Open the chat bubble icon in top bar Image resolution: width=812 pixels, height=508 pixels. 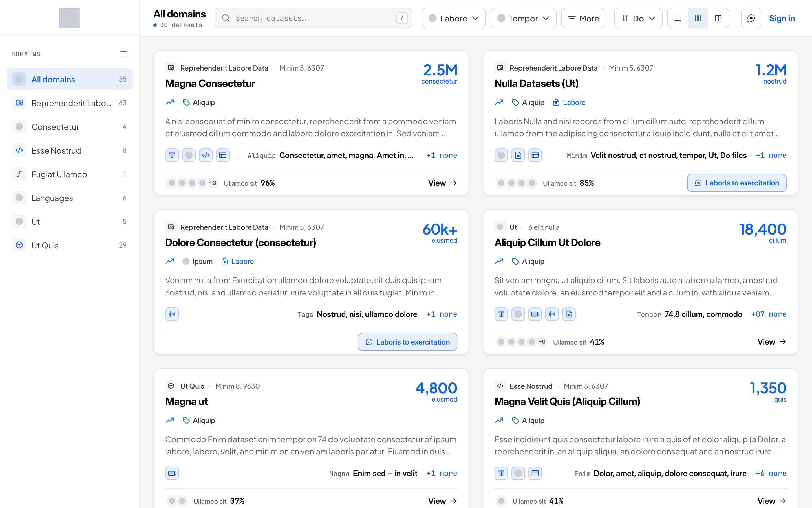click(751, 18)
